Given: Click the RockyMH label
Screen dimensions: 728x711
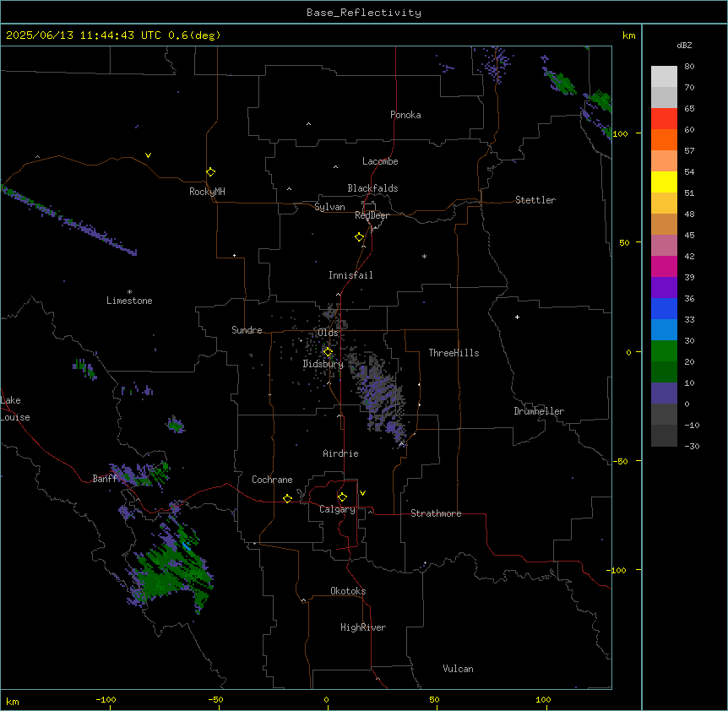Looking at the screenshot, I should click(207, 192).
